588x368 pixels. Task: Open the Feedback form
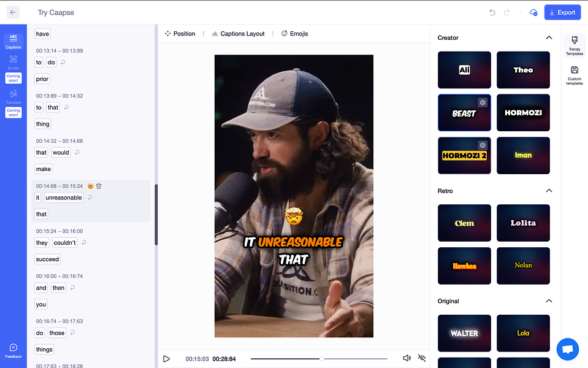pos(13,351)
